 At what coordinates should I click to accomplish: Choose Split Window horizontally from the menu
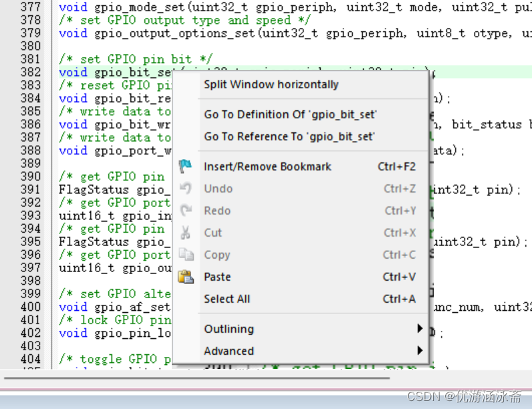tap(301, 84)
